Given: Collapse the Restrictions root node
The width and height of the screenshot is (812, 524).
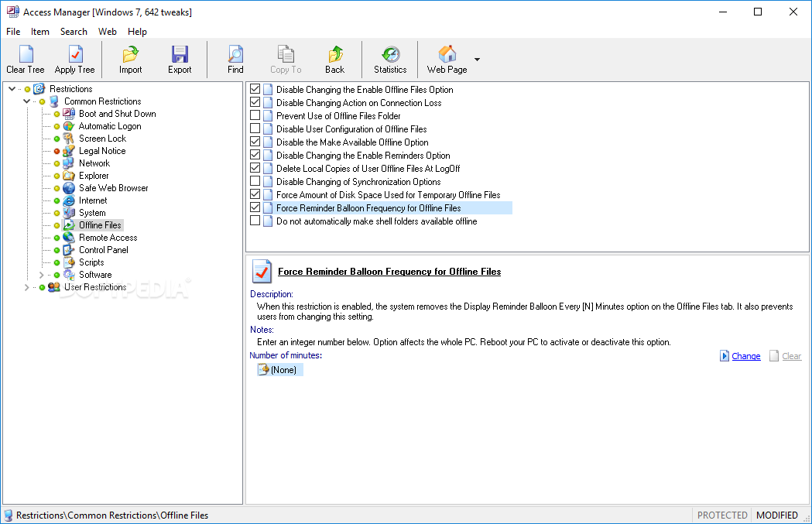Looking at the screenshot, I should tap(12, 89).
